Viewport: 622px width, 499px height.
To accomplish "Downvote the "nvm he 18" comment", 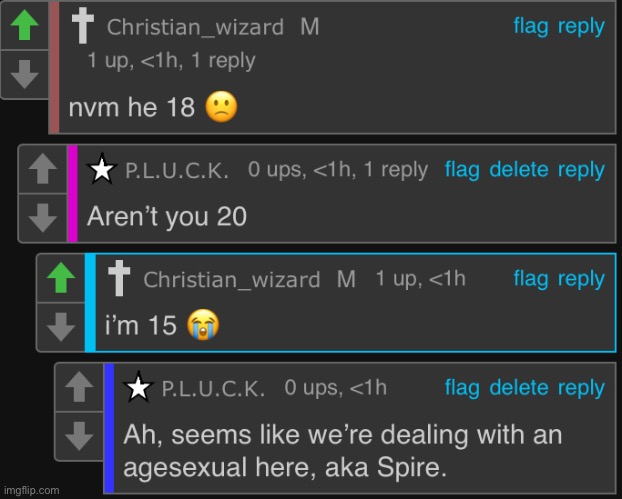I will tap(25, 74).
